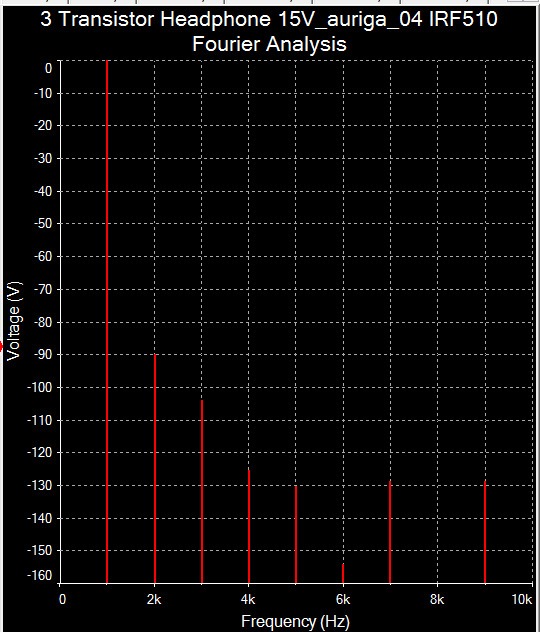The height and width of the screenshot is (632, 540).
Task: Select the 'Voltage (V)' vertical axis label
Action: pos(13,321)
